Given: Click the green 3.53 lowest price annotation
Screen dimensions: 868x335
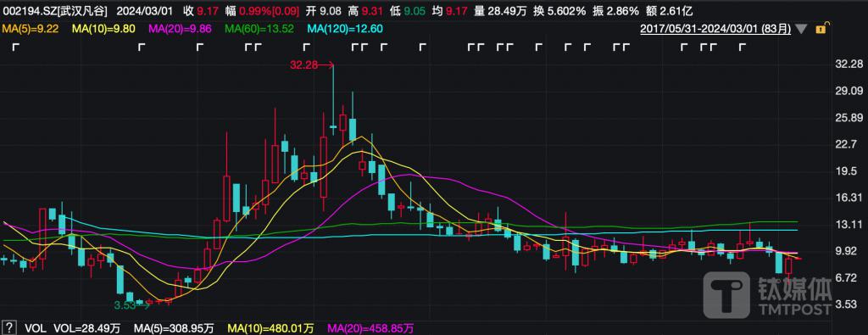Looking at the screenshot, I should point(125,304).
